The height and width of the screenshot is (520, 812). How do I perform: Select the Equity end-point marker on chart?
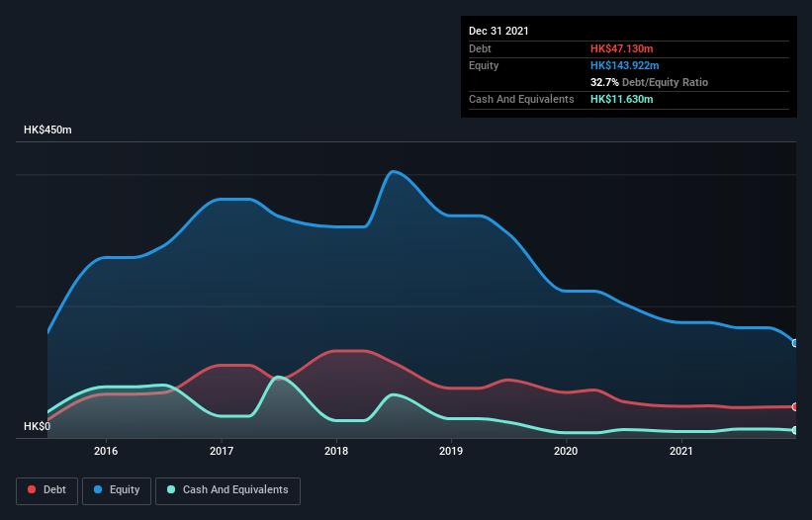[795, 343]
